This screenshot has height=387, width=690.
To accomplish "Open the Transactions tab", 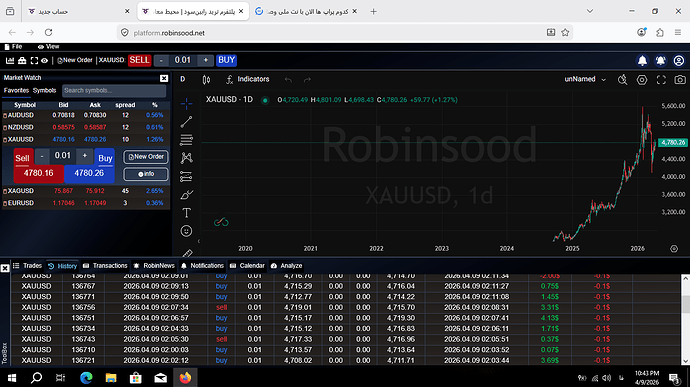I will click(105, 266).
